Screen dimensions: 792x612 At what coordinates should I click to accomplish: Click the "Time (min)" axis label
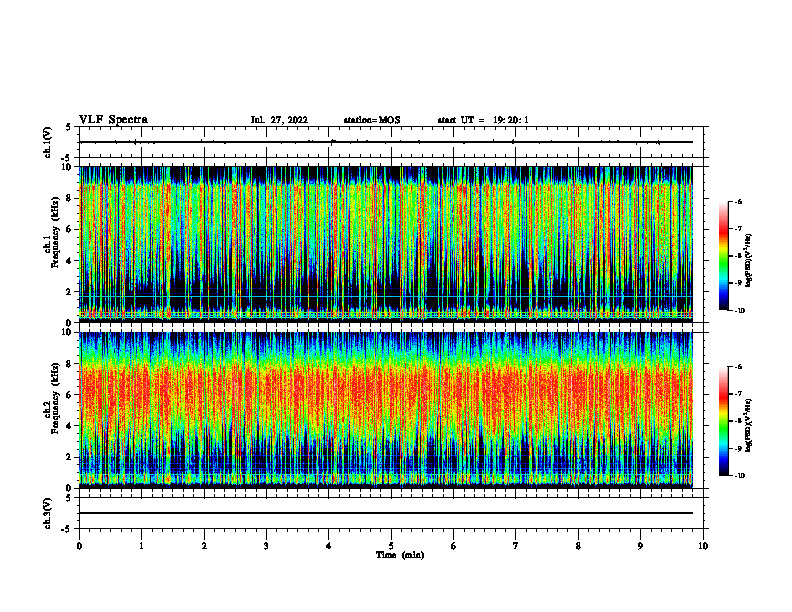click(400, 555)
